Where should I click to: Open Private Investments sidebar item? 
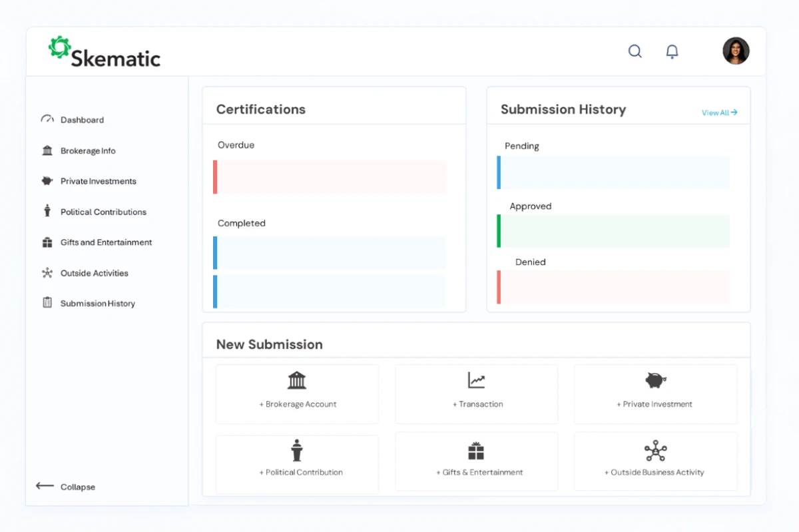click(98, 181)
